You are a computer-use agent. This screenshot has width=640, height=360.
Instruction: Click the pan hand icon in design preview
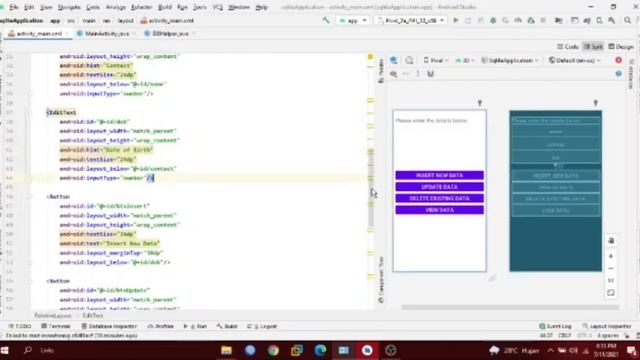tap(611, 240)
